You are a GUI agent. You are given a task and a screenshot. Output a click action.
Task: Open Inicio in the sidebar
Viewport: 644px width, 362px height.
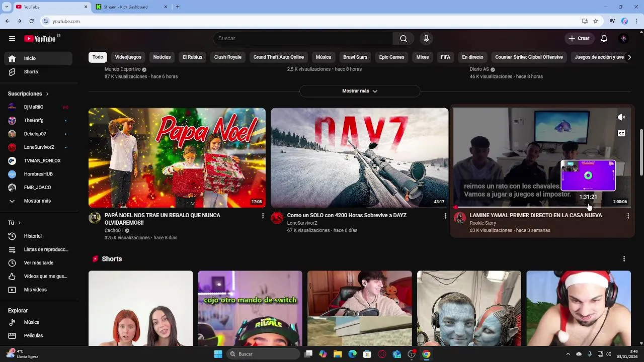tap(38, 58)
